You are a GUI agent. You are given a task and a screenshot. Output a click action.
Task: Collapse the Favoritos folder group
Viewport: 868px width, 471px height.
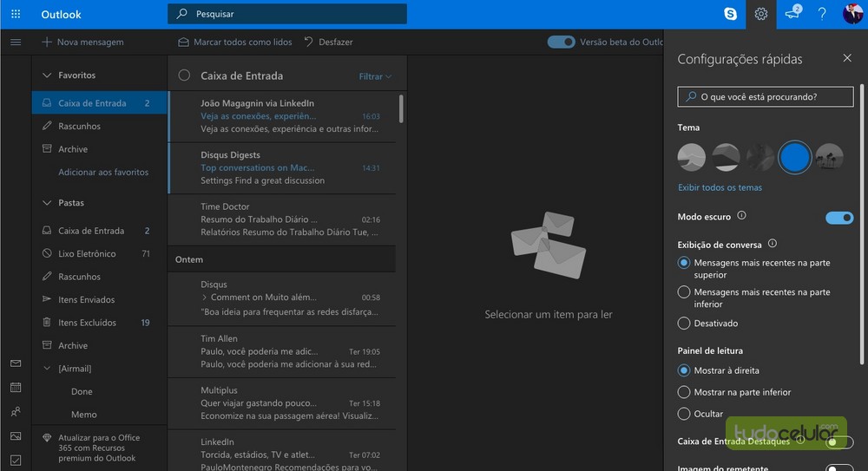click(x=47, y=75)
